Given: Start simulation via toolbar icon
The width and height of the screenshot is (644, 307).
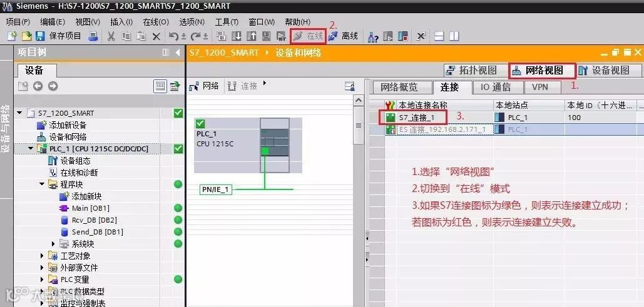Looking at the screenshot, I should point(266,36).
